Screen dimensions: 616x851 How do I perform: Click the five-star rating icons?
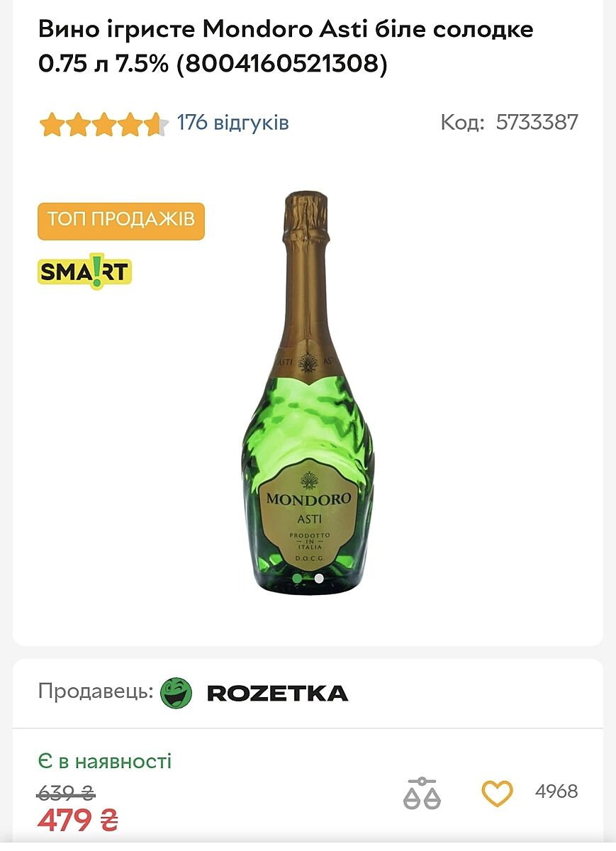coord(103,124)
